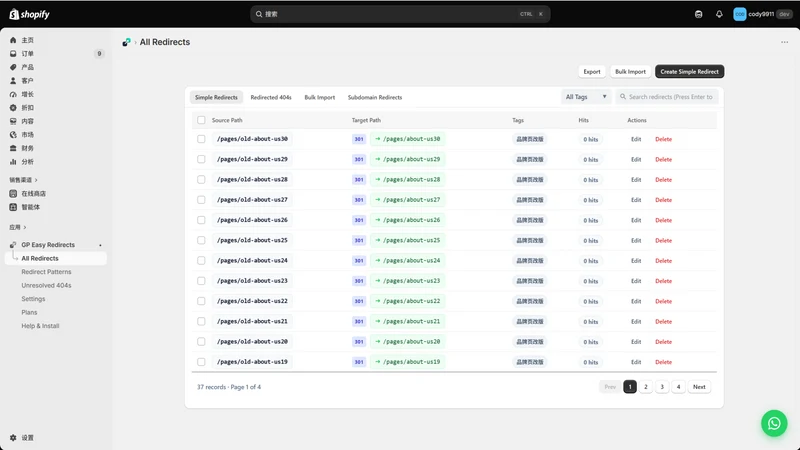Open the All Tags dropdown
The height and width of the screenshot is (450, 800).
586,97
